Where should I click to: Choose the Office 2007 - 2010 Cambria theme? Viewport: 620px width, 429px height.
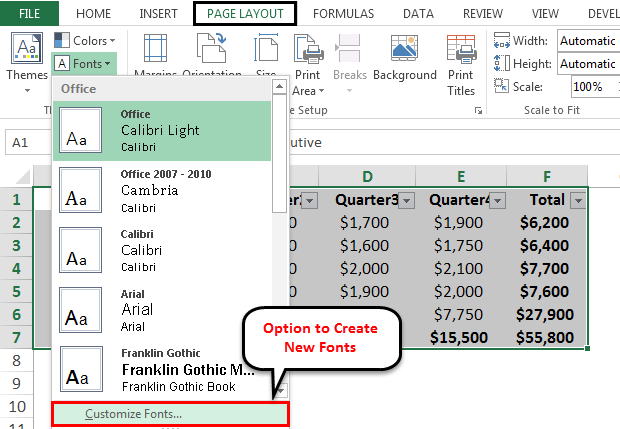click(162, 190)
